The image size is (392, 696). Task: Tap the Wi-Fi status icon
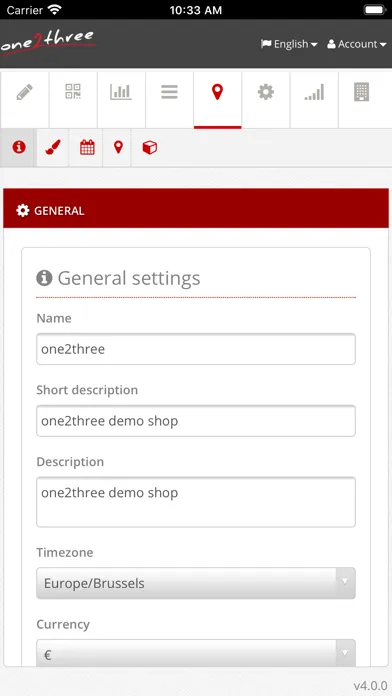(55, 9)
